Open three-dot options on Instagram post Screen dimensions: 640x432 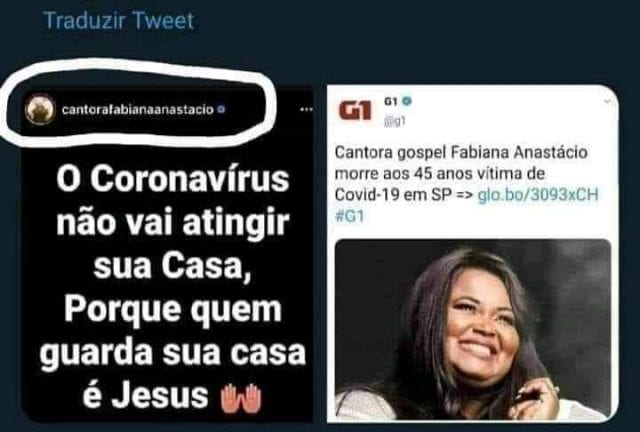306,109
